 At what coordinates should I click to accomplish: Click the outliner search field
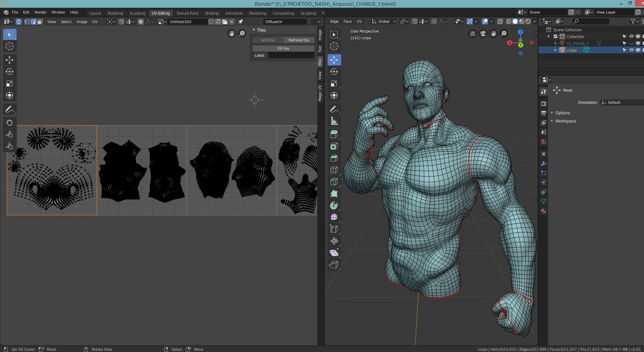591,21
